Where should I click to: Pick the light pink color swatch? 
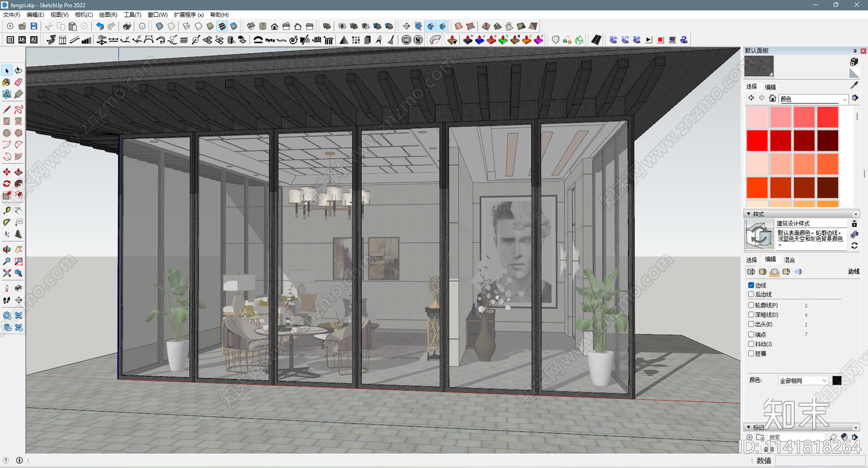click(x=757, y=117)
